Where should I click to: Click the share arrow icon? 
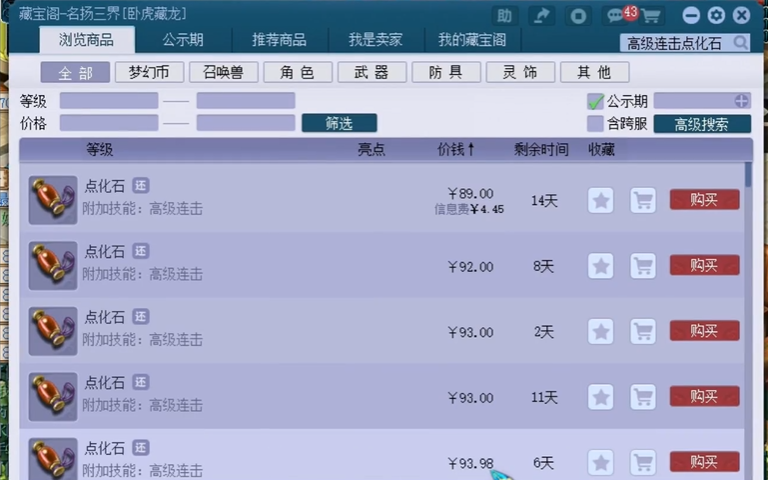541,16
